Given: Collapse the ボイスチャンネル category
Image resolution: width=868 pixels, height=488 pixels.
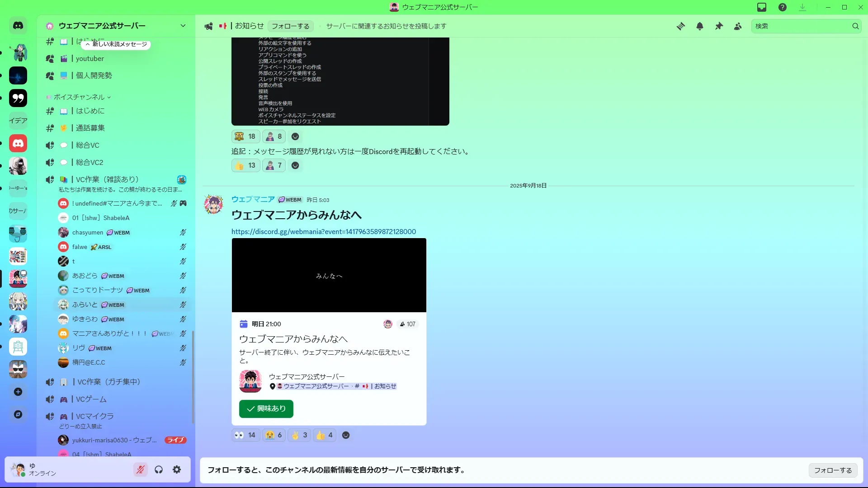Looking at the screenshot, I should (79, 97).
